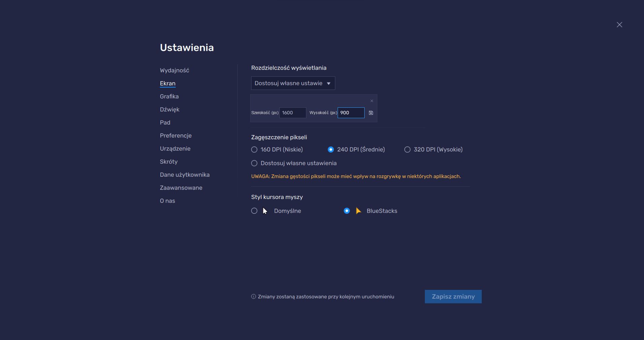This screenshot has width=644, height=340.
Task: Select 240 DPI (Średnie) radio button
Action: pos(331,149)
